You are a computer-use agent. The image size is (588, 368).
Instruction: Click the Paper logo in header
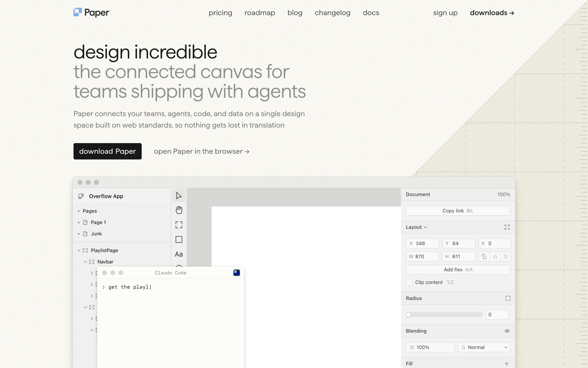point(91,12)
